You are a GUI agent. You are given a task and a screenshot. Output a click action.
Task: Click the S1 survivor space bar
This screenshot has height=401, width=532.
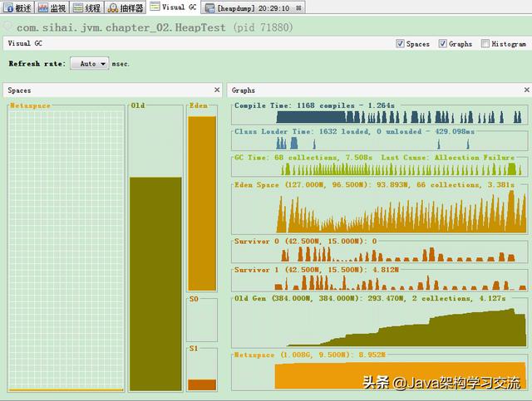tap(202, 384)
